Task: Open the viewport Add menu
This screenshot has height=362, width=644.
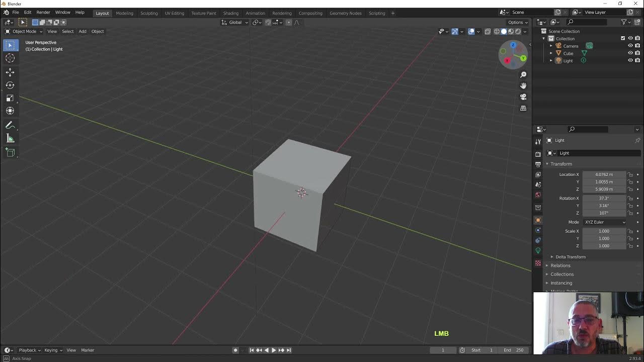Action: click(83, 31)
